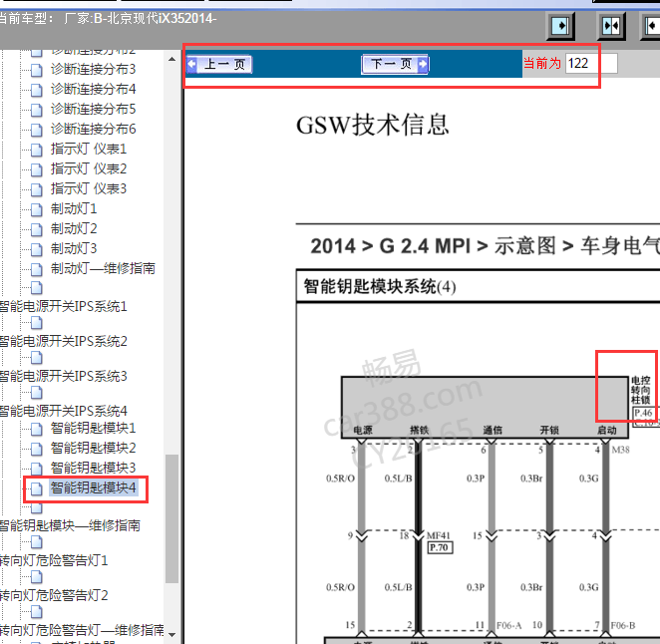Open tree item 诊断连接分布6
The height and width of the screenshot is (644, 660).
93,129
